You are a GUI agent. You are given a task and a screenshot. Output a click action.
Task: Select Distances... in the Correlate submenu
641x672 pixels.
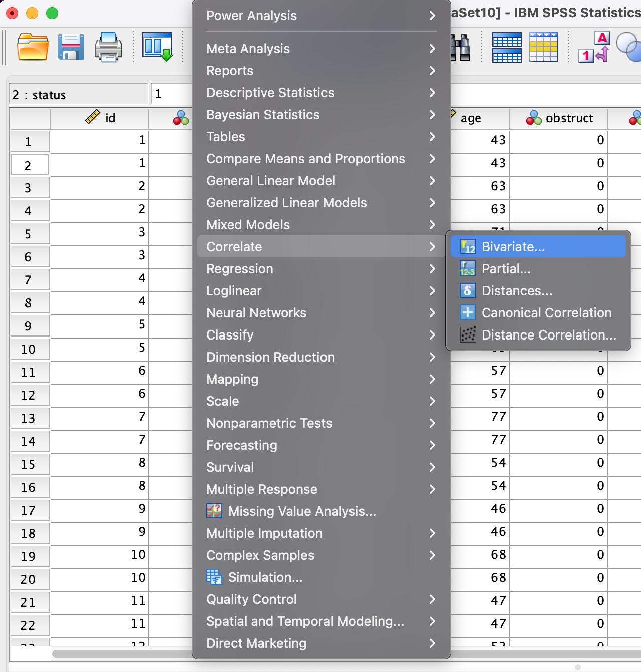click(517, 291)
